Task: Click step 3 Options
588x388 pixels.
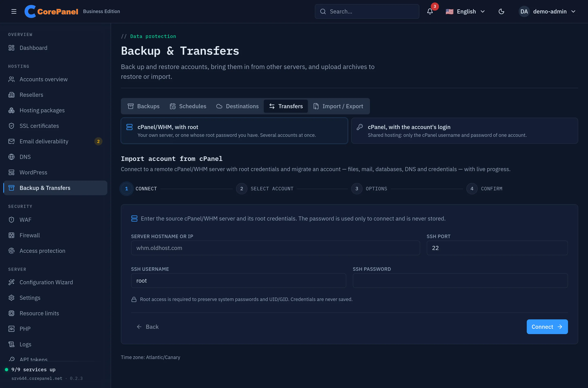Action: click(x=369, y=188)
